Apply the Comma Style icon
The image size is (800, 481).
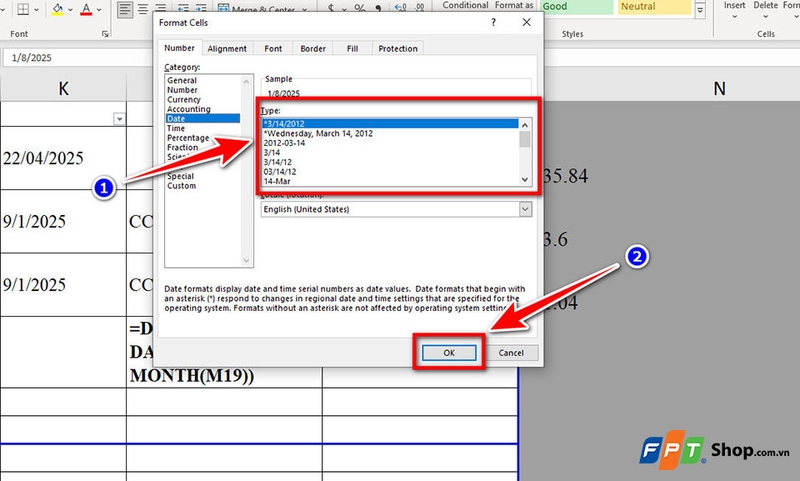pyautogui.click(x=378, y=9)
